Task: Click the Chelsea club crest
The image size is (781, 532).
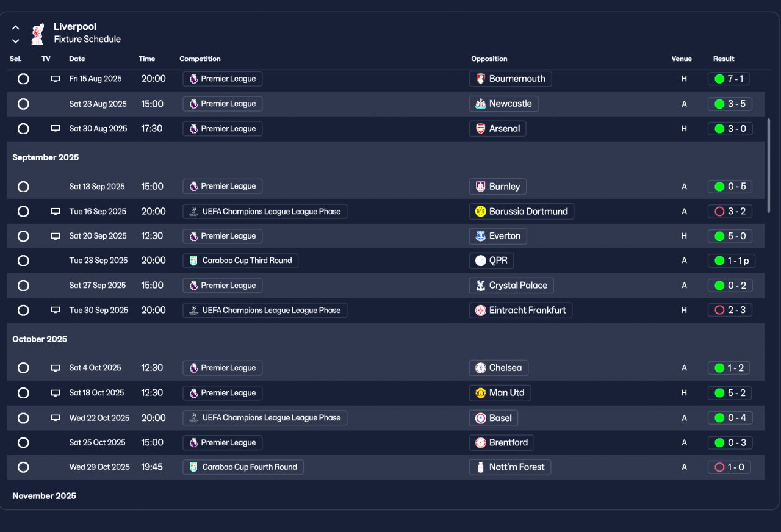Action: pyautogui.click(x=481, y=368)
